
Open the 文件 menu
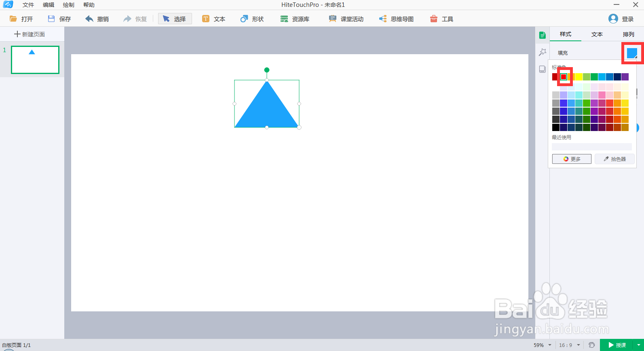tap(28, 5)
